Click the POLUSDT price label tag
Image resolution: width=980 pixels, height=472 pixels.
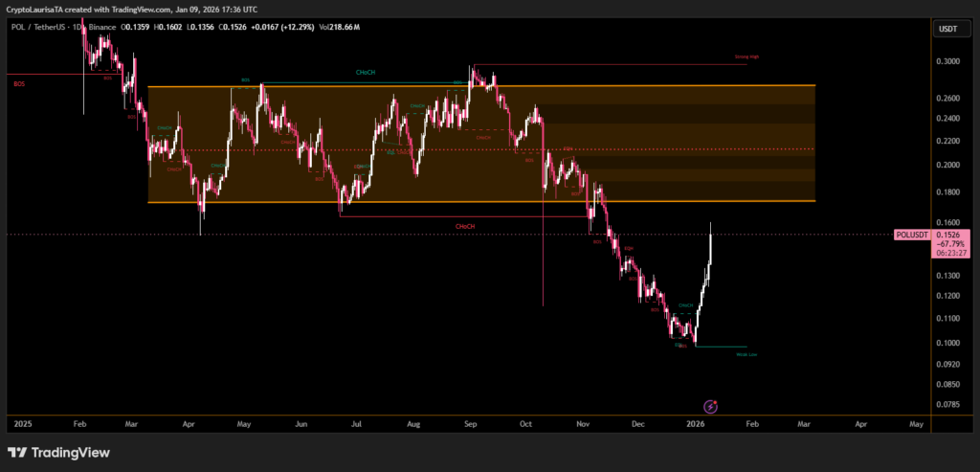[x=912, y=235]
